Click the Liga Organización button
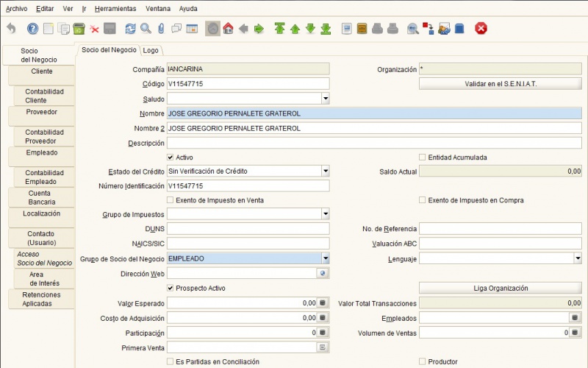588x368 pixels. 501,288
